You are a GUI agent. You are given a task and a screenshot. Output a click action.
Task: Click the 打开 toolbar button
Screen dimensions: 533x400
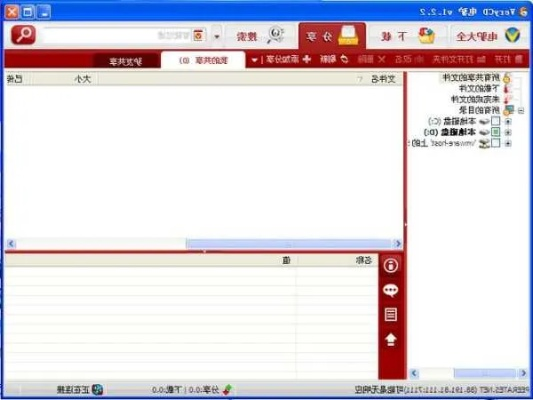pos(508,59)
